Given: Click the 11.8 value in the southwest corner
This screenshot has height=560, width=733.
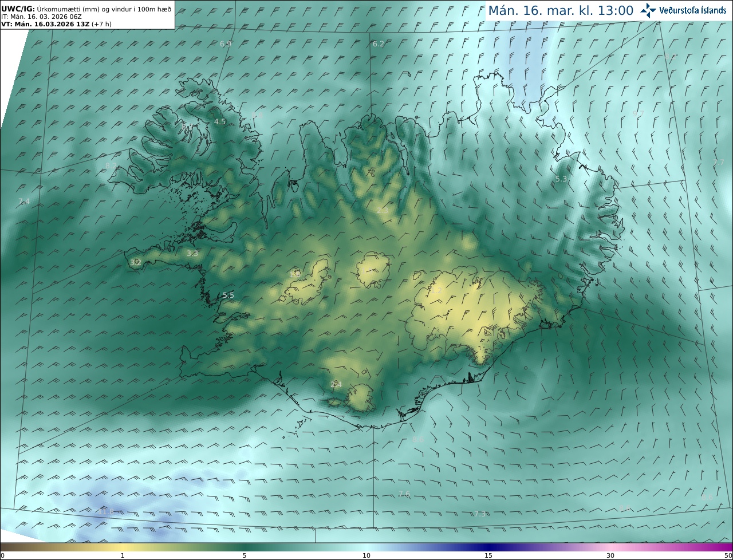Looking at the screenshot, I should pyautogui.click(x=106, y=511).
